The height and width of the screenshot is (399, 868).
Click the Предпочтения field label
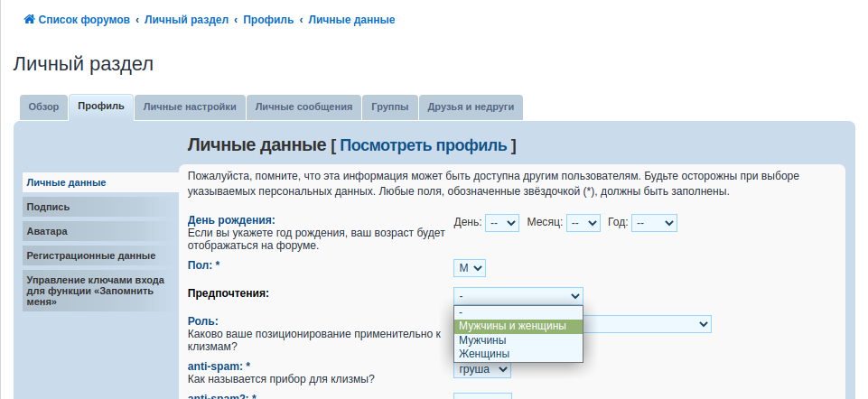(229, 293)
